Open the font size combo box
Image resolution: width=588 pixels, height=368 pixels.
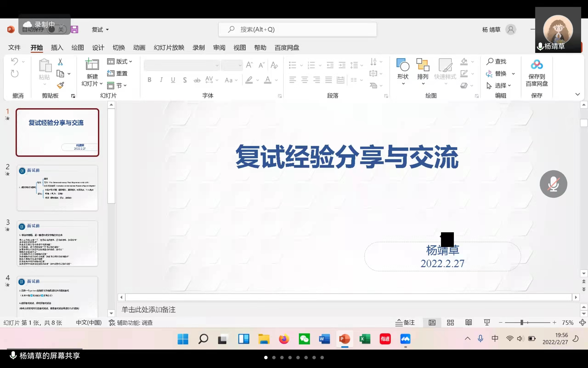232,65
